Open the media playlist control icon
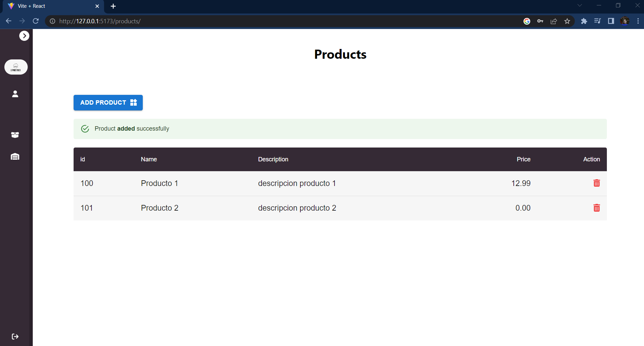Image resolution: width=644 pixels, height=346 pixels. pos(597,21)
